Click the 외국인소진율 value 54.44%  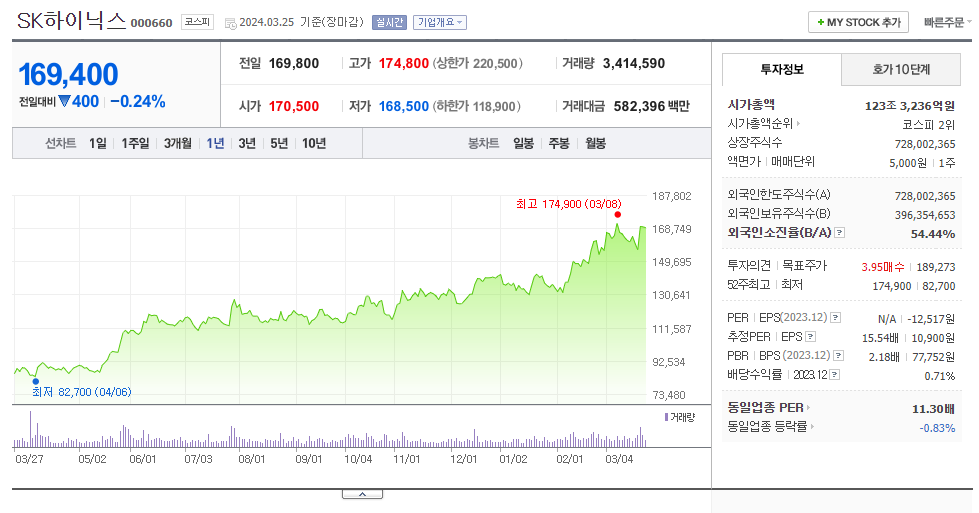(x=933, y=234)
